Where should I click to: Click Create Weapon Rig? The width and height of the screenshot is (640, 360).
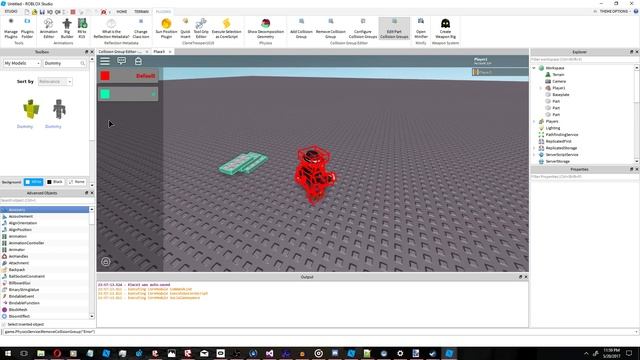(445, 28)
